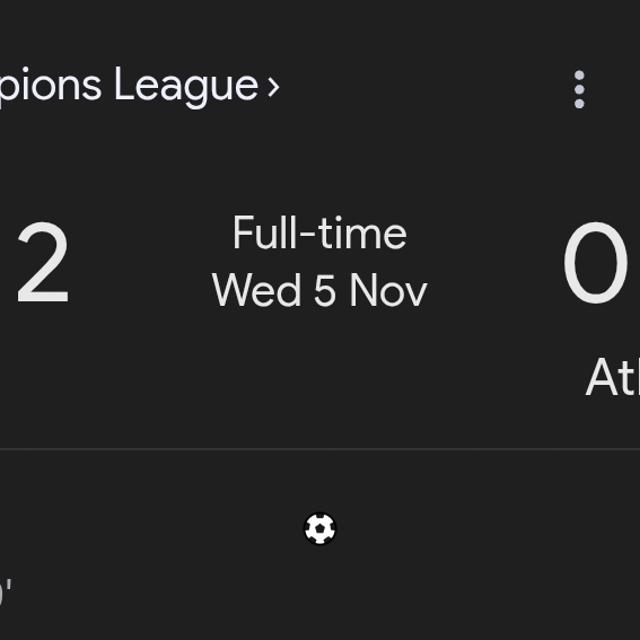Open the three-dot more options menu
This screenshot has height=640, width=640.
579,89
